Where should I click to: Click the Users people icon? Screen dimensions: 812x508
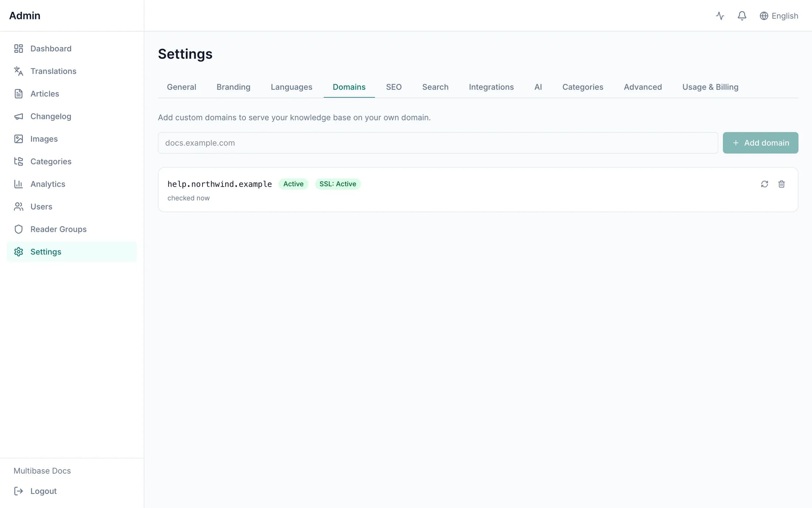pyautogui.click(x=18, y=207)
